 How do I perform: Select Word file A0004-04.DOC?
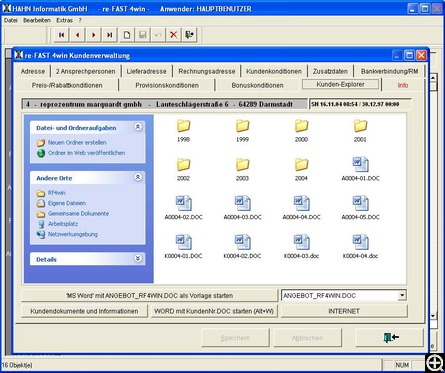(301, 208)
